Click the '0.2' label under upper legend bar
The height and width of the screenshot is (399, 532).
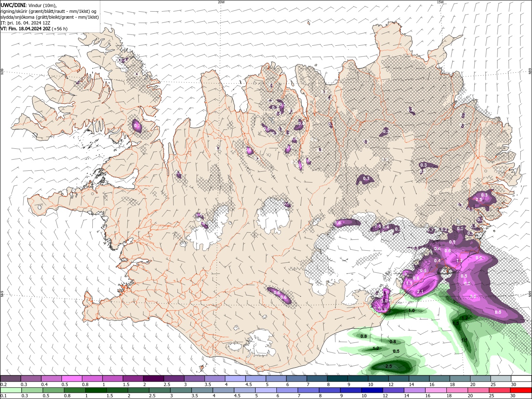coord(3,384)
